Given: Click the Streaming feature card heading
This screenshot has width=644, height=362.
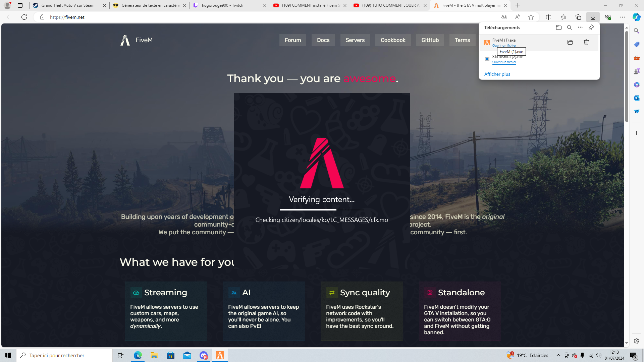Looking at the screenshot, I should coord(166,293).
